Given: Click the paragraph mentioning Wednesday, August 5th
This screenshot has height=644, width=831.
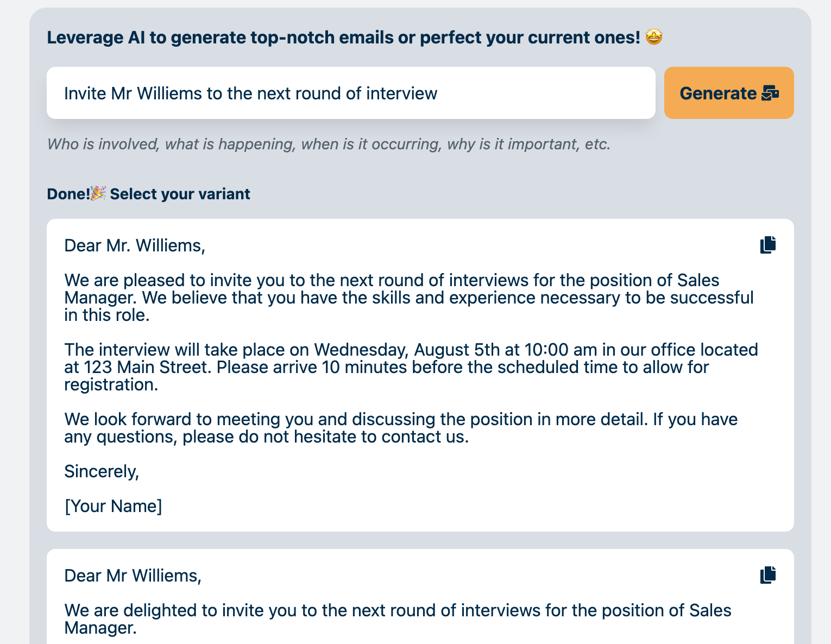Looking at the screenshot, I should [411, 367].
